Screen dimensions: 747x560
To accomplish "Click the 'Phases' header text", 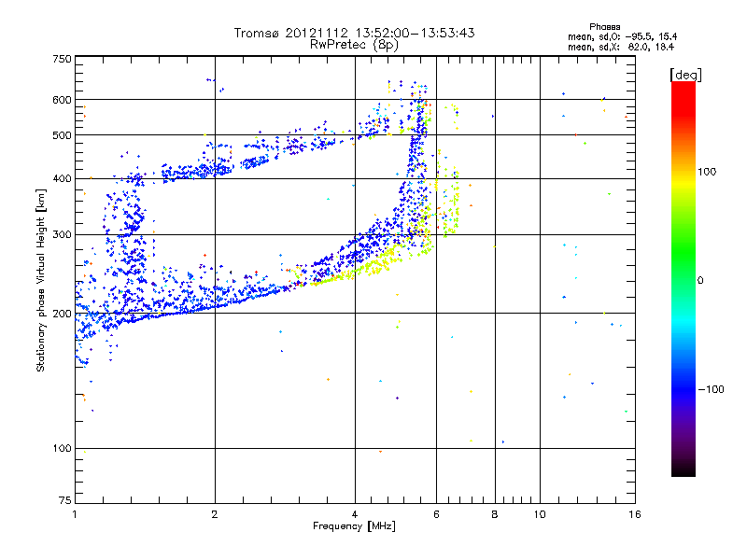I will [604, 27].
